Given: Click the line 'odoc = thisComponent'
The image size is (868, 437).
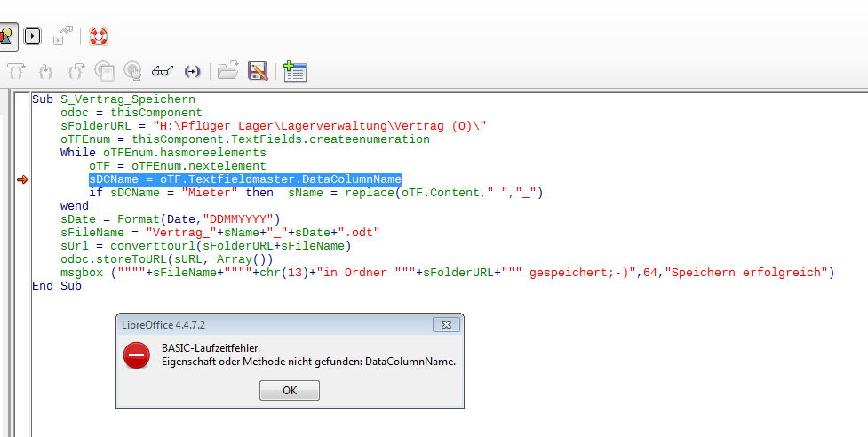Looking at the screenshot, I should [x=131, y=113].
